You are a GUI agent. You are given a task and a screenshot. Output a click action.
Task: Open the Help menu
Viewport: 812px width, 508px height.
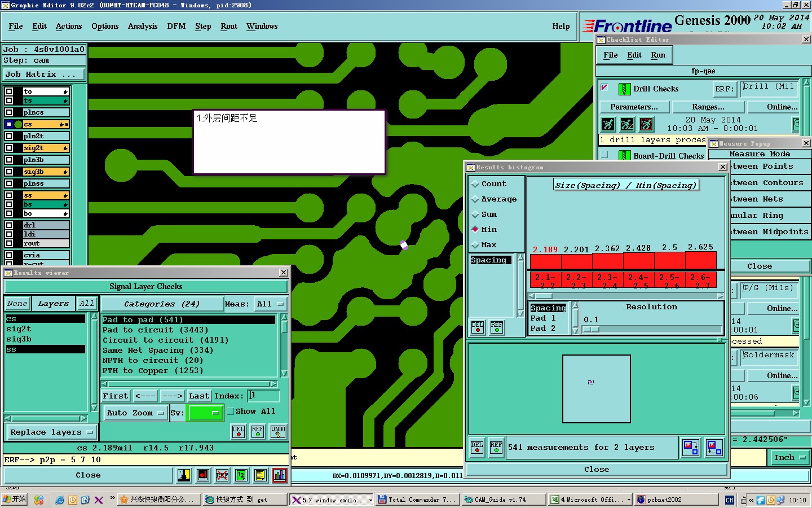(561, 27)
